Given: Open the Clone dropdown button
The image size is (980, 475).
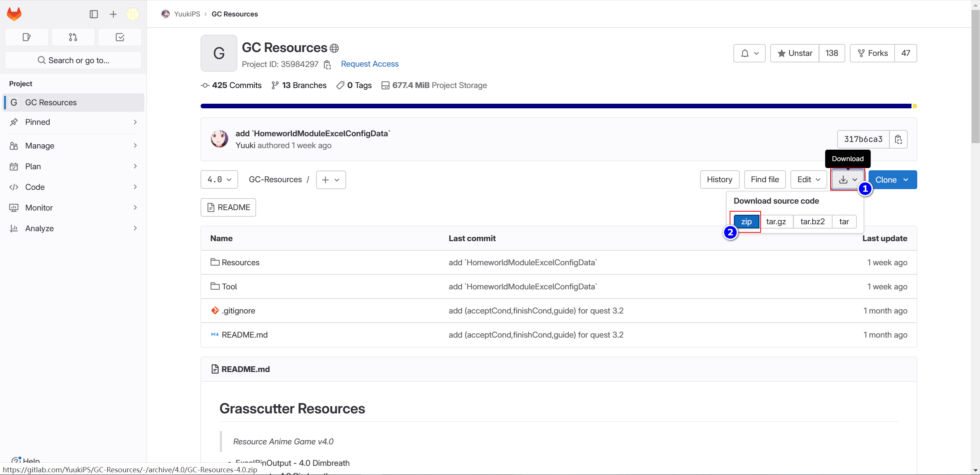Looking at the screenshot, I should point(892,180).
